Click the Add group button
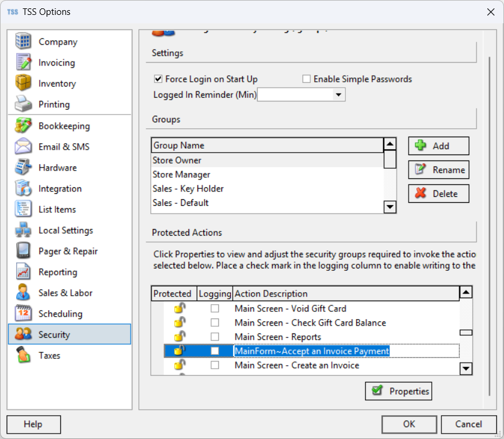This screenshot has height=439, width=504. tap(438, 146)
